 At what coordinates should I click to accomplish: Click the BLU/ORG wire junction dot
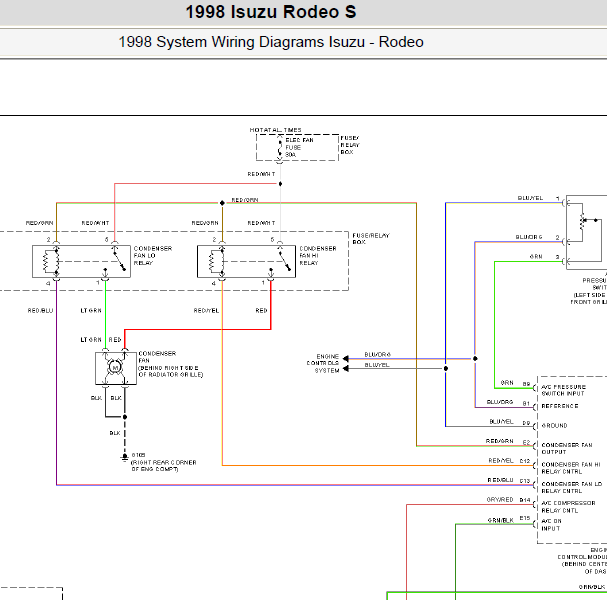click(475, 359)
